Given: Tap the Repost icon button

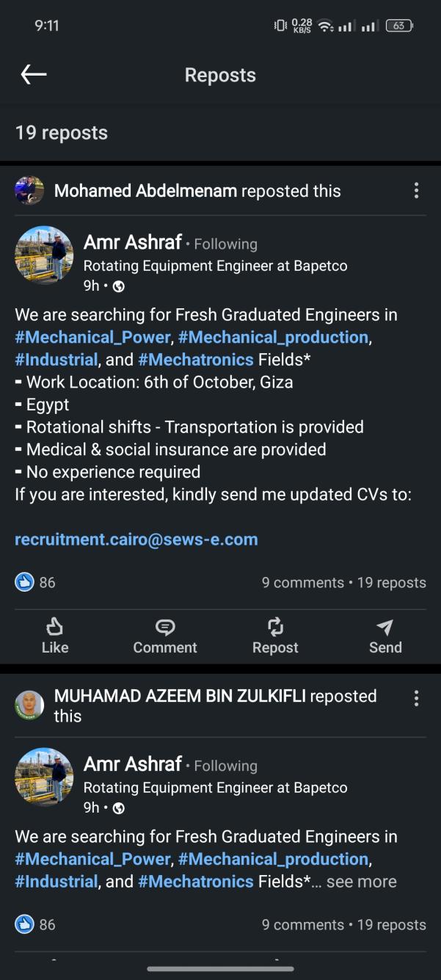Looking at the screenshot, I should coord(275,635).
